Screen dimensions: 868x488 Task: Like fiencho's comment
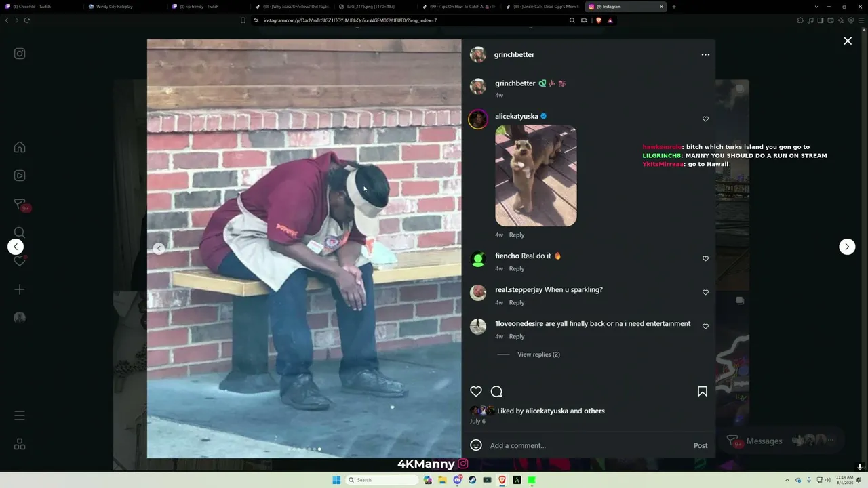coord(705,259)
